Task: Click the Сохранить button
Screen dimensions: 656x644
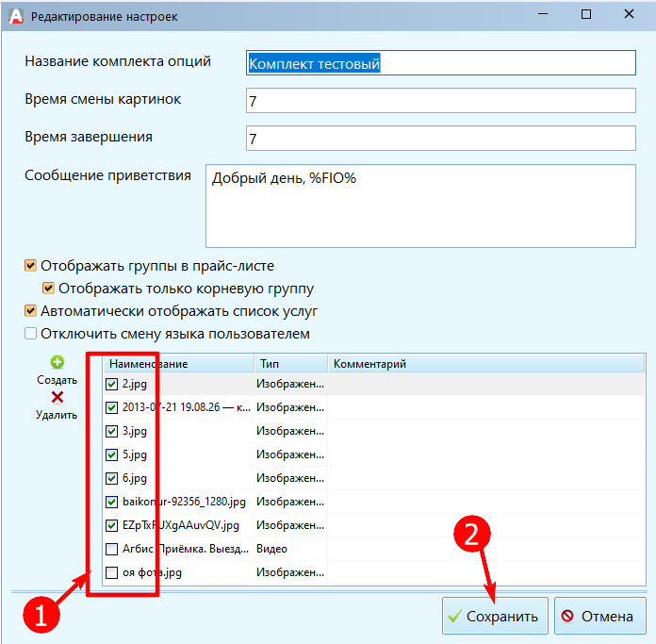Action: pyautogui.click(x=495, y=616)
